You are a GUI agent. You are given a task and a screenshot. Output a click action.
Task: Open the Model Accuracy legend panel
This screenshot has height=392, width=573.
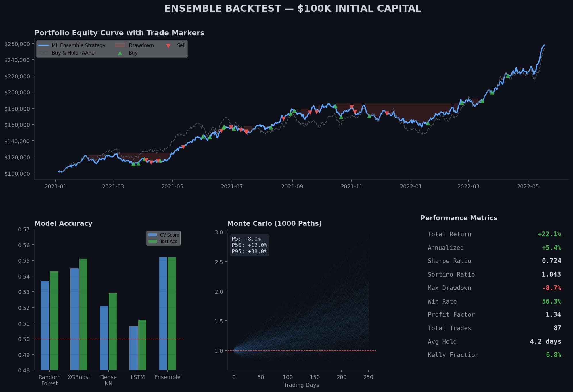click(x=163, y=238)
